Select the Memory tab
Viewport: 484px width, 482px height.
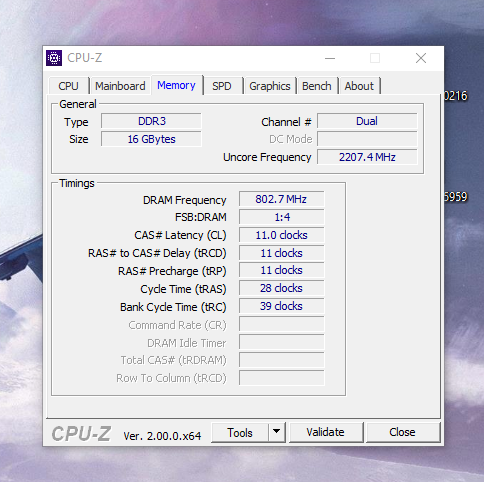(176, 85)
